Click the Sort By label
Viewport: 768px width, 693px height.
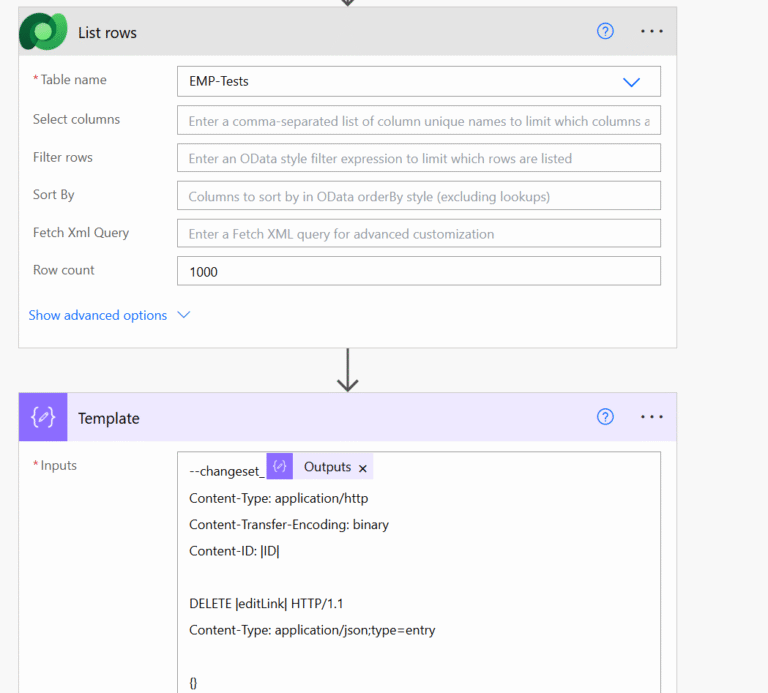pos(53,194)
